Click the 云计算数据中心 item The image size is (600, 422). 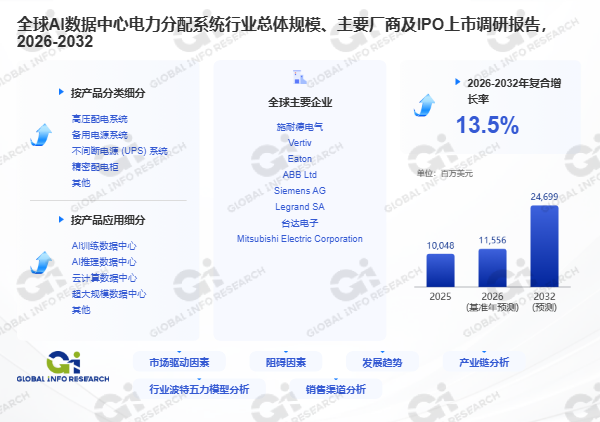coord(104,278)
